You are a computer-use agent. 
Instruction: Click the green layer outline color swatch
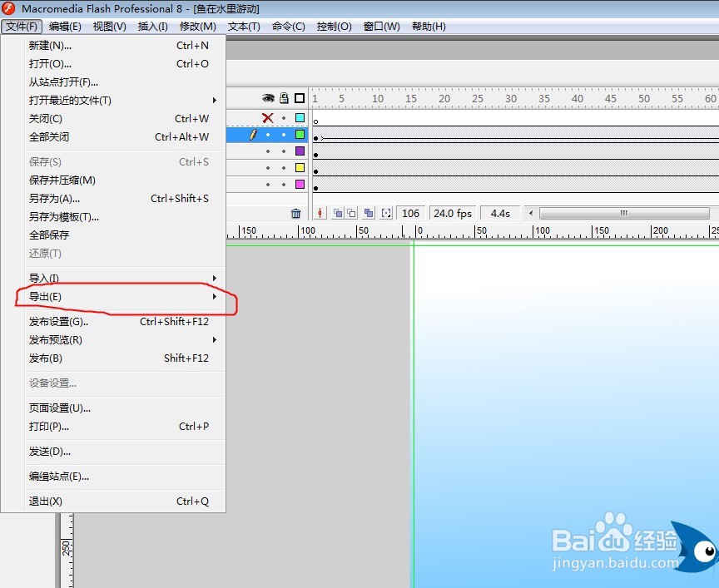(300, 134)
